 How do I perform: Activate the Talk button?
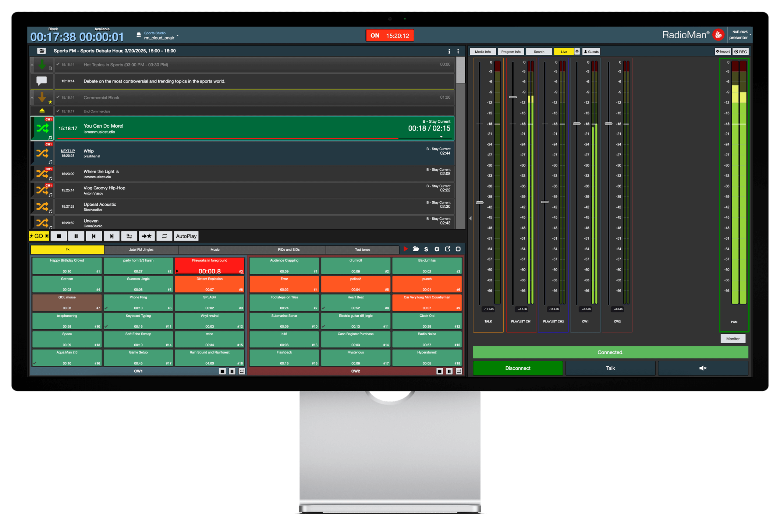pyautogui.click(x=610, y=368)
